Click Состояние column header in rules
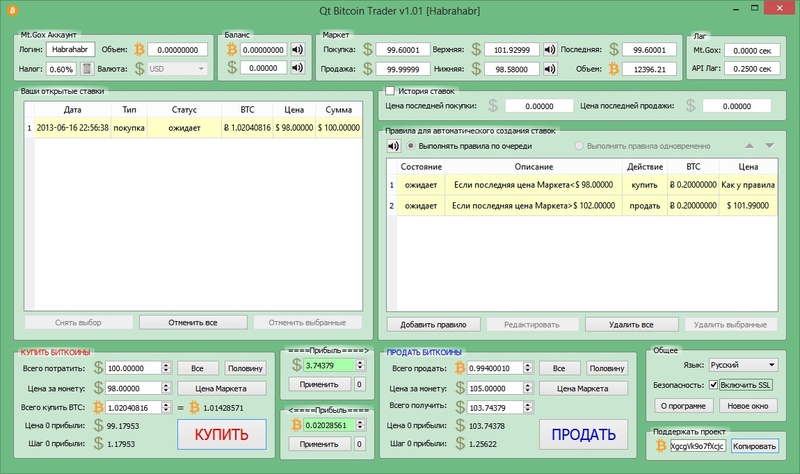Screen dimensions: 800x474 421,167
